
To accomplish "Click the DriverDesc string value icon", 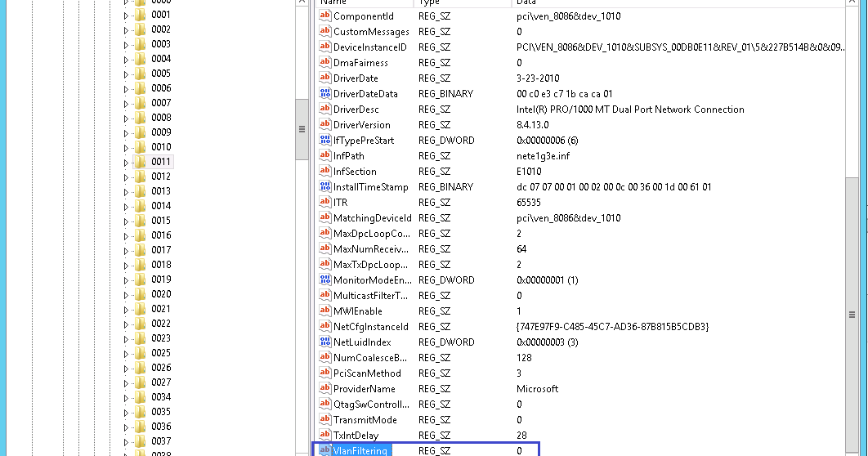I will (325, 109).
